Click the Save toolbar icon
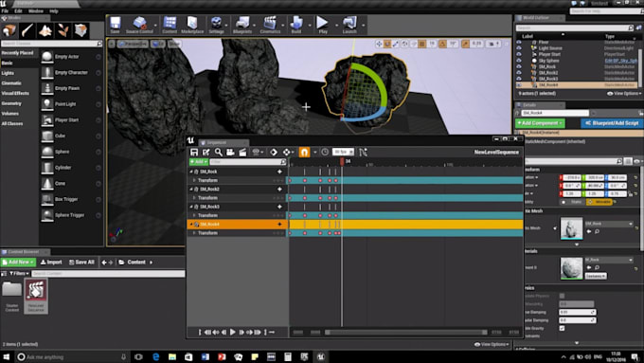This screenshot has height=363, width=644. 115,25
